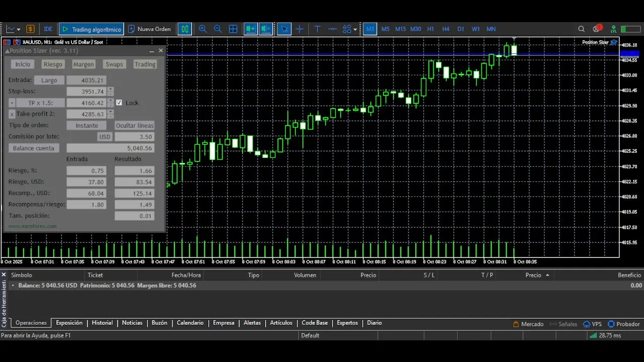The height and width of the screenshot is (362, 644).
Task: Zoom in on the chart
Action: 203,29
